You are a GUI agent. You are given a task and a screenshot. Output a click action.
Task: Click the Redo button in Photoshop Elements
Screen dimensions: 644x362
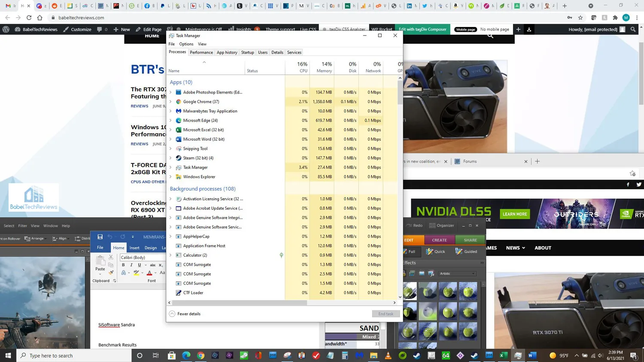point(414,225)
